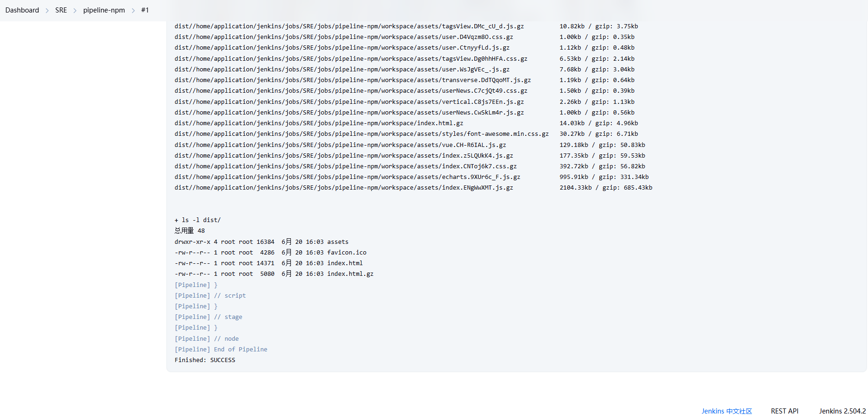Open the Dashboard breadcrumb link
This screenshot has width=868, height=420.
pos(22,10)
